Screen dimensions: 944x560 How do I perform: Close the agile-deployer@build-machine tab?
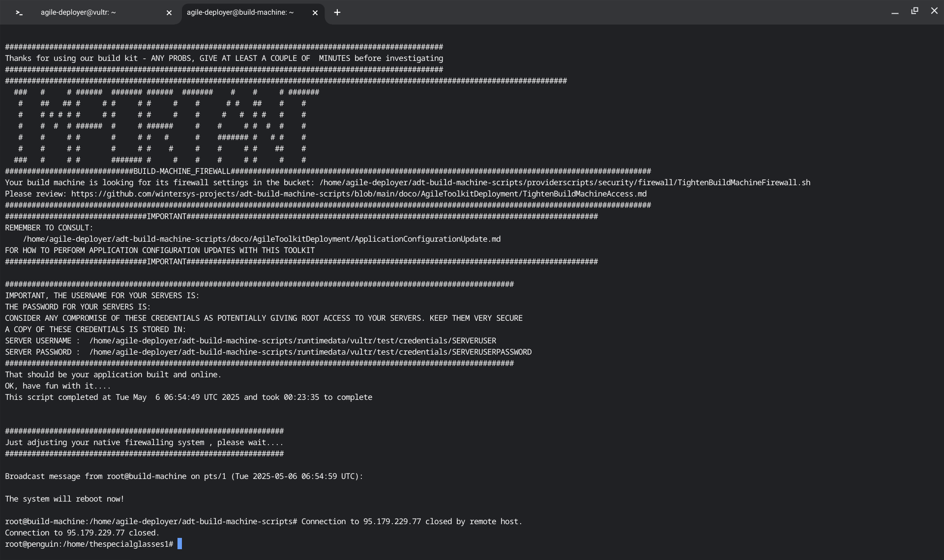[x=315, y=13]
